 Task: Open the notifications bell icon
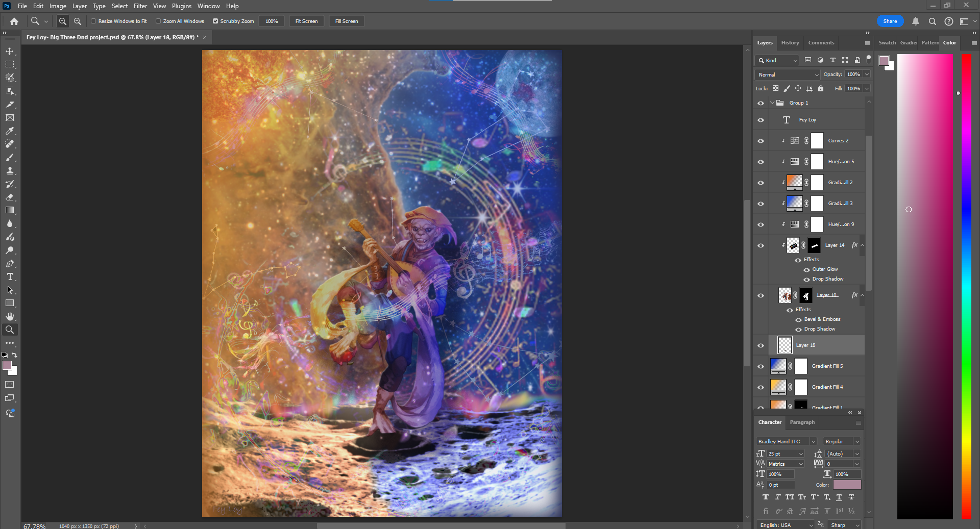click(916, 21)
